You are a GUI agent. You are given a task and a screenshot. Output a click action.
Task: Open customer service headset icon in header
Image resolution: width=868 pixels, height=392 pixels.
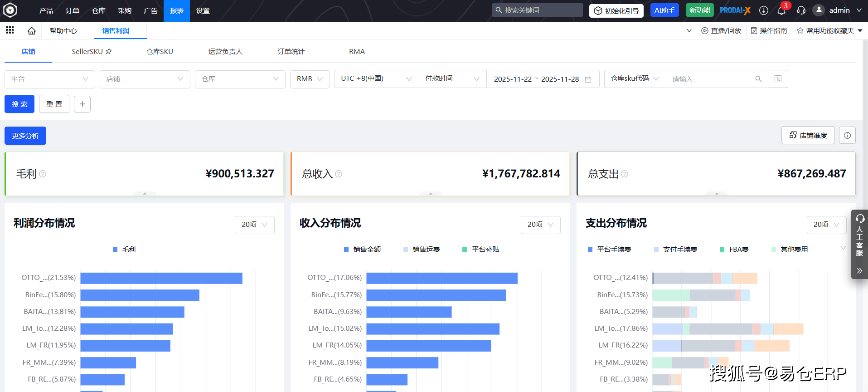(x=801, y=10)
